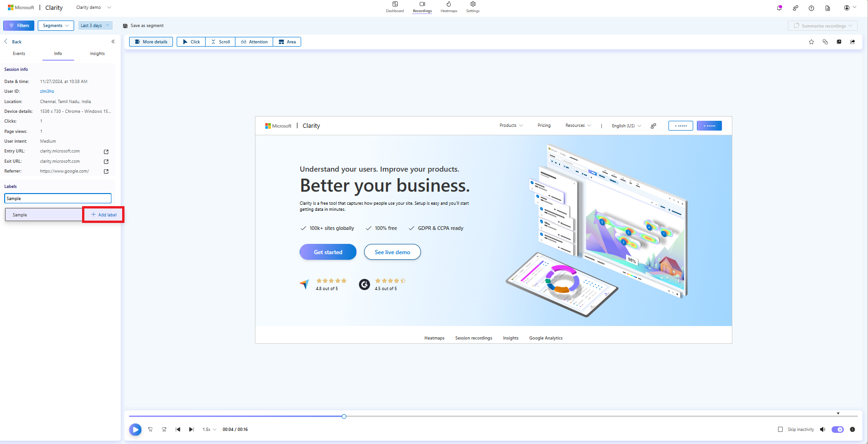Select the Info tab in side panel
This screenshot has width=868, height=444.
(58, 54)
